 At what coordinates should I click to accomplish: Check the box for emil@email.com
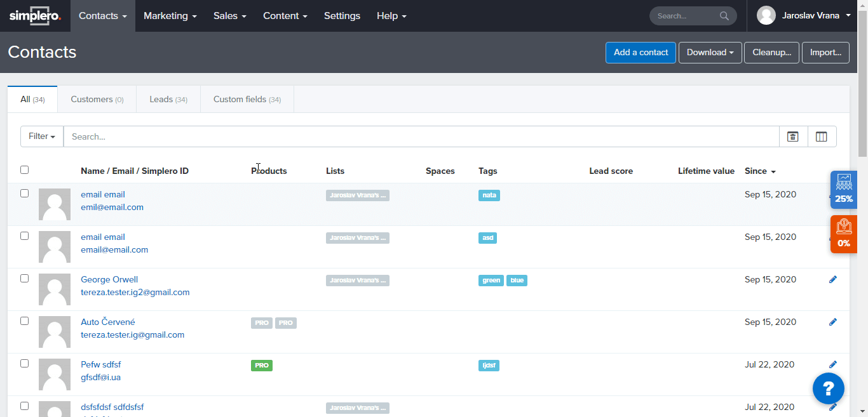click(x=24, y=193)
